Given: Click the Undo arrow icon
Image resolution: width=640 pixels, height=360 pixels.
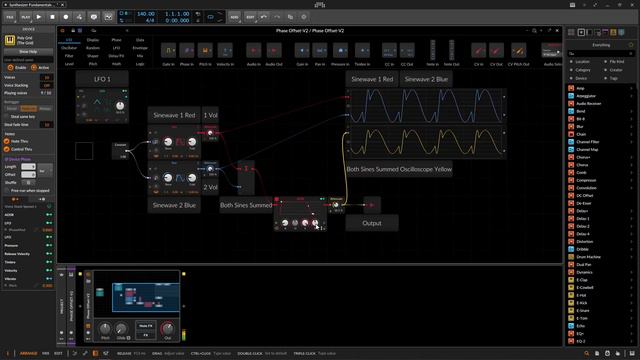Looking at the screenshot, I should pos(264,17).
